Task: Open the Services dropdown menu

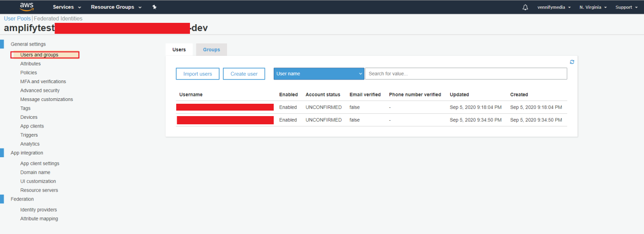Action: tap(67, 7)
